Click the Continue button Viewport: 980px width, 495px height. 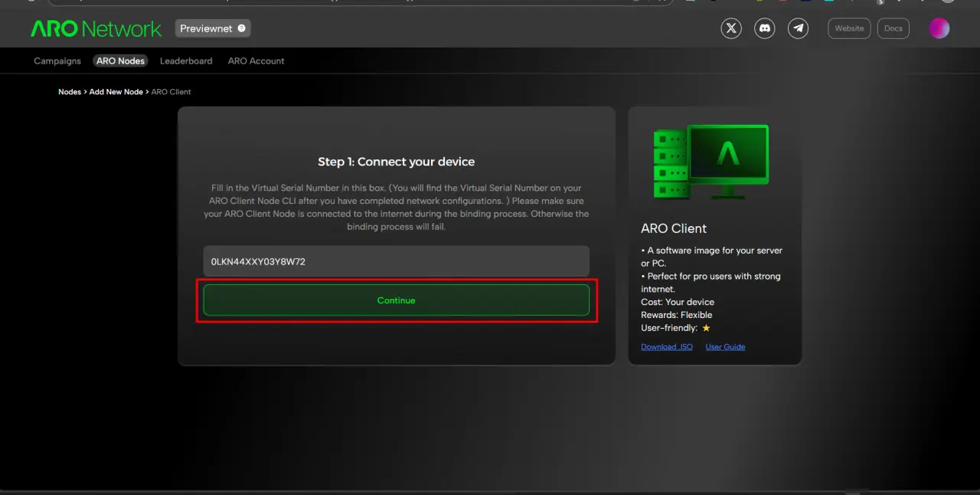396,300
